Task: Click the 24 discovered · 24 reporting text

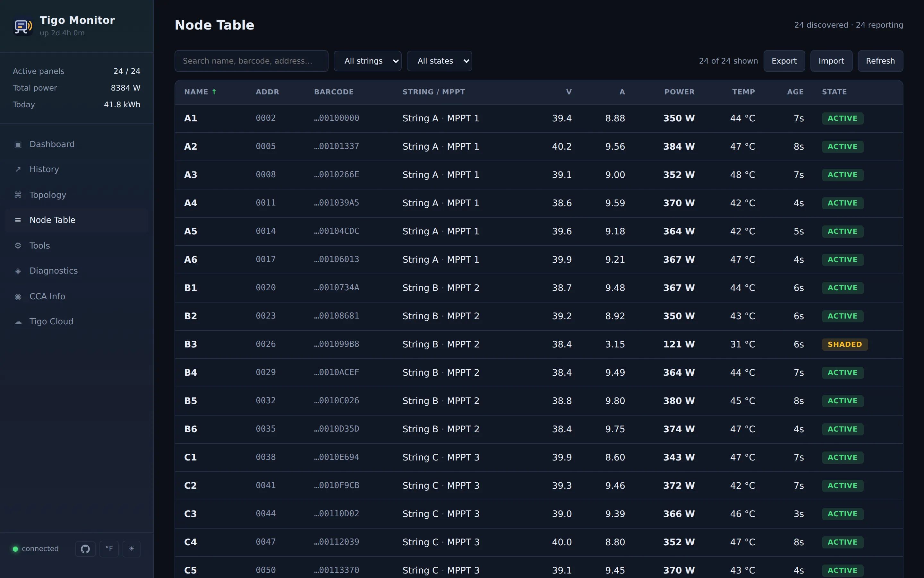Action: pos(848,25)
